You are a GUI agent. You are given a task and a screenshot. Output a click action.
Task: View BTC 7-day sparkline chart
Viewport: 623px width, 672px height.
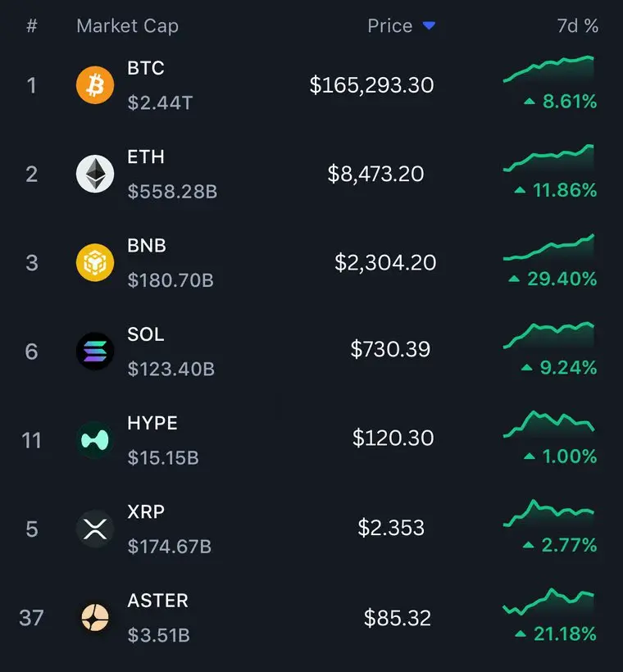[549, 69]
